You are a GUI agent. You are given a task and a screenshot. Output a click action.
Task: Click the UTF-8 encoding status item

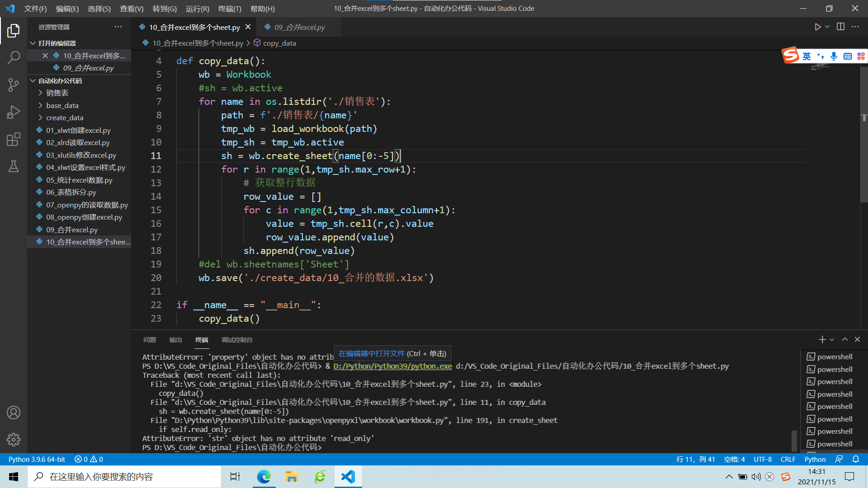tap(763, 459)
